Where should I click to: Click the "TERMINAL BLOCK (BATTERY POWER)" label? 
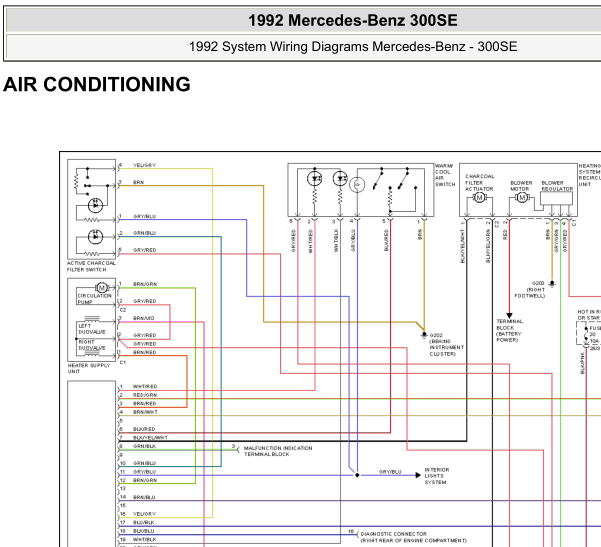[509, 330]
